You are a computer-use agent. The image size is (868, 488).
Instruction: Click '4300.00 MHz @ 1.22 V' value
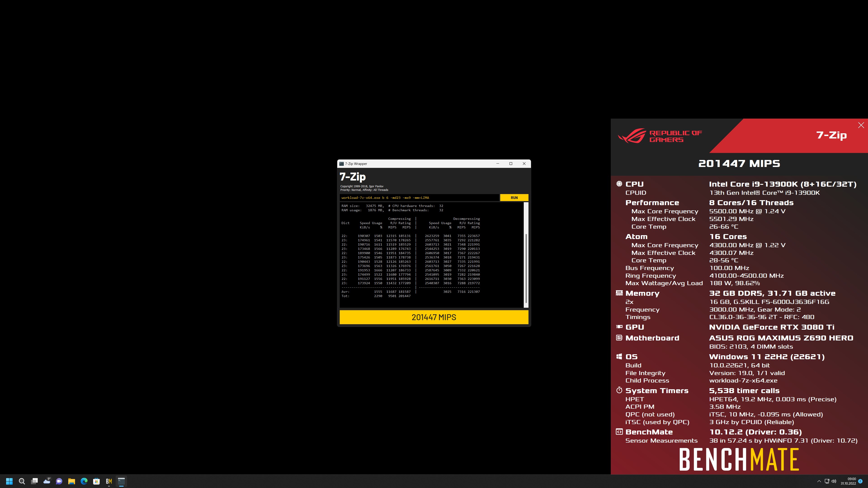coord(747,245)
